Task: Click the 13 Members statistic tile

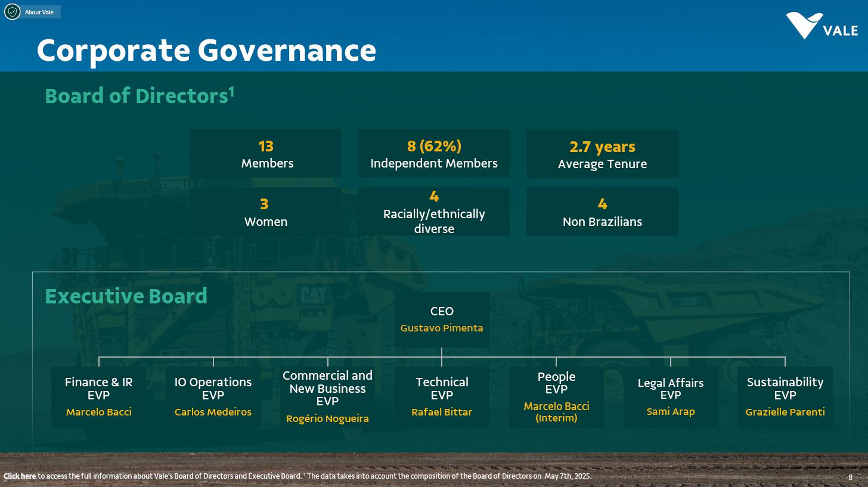Action: click(266, 154)
